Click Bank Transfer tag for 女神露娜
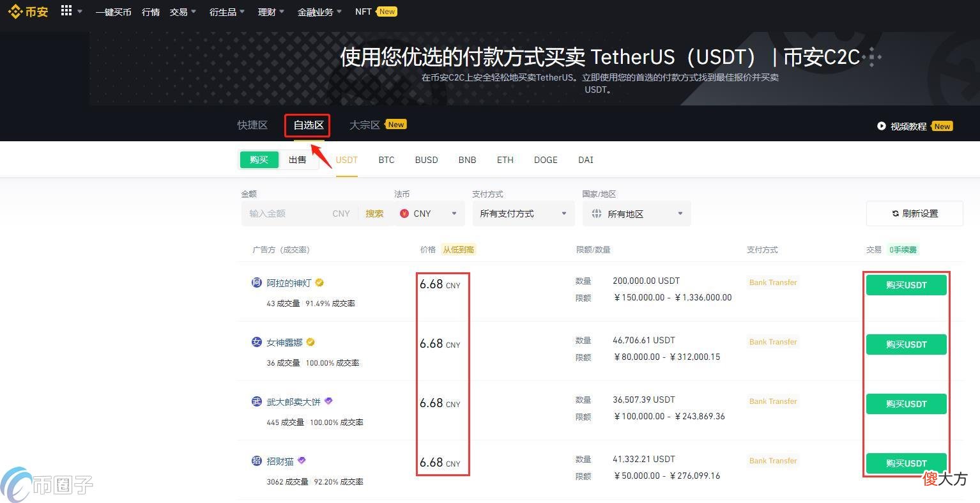The width and height of the screenshot is (980, 503). point(773,342)
